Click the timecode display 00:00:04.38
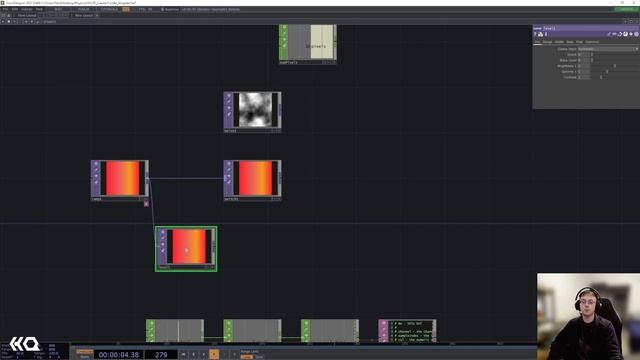 119,355
